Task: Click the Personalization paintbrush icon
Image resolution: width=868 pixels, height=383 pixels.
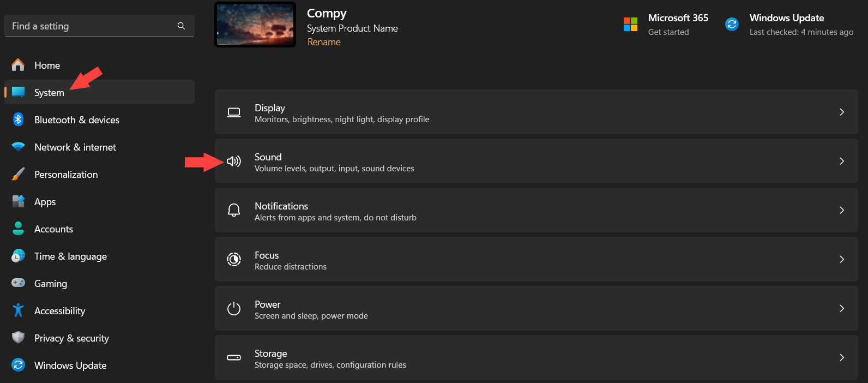Action: point(18,174)
